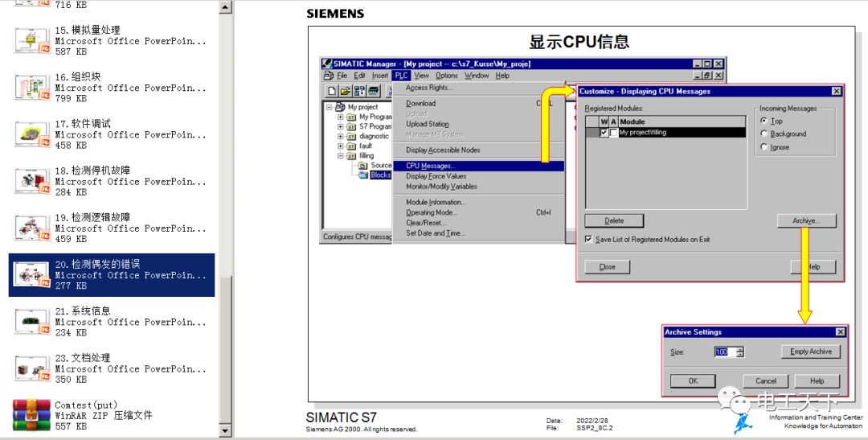This screenshot has height=440, width=868.
Task: Click the Archive... button
Action: [806, 220]
